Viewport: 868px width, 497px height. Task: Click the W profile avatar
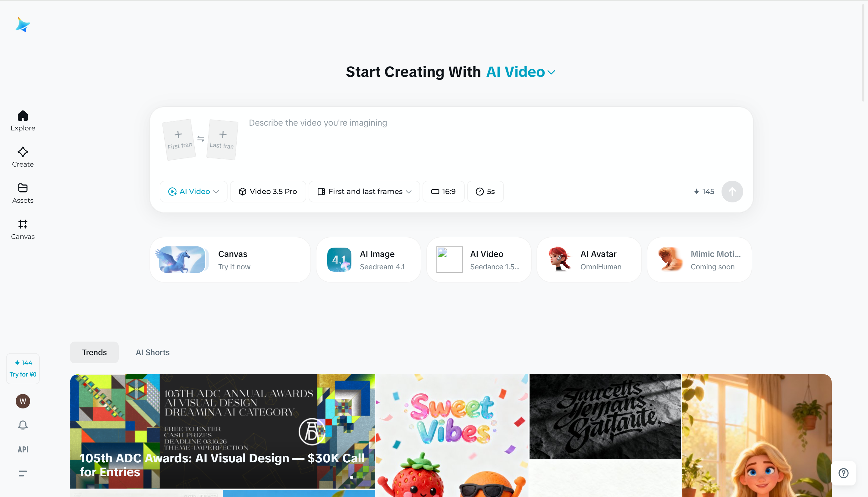coord(23,401)
